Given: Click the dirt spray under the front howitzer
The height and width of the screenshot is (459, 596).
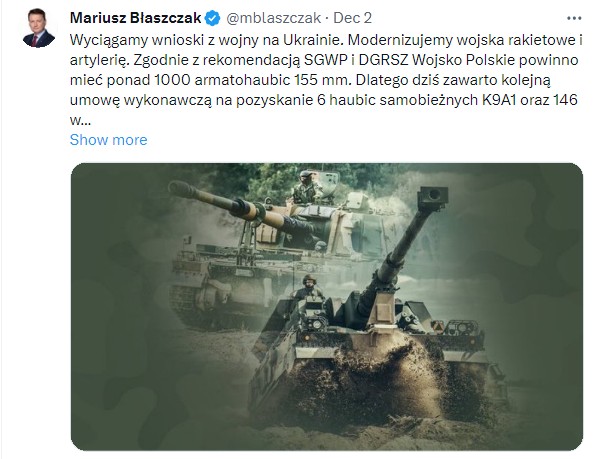Looking at the screenshot, I should click(380, 380).
